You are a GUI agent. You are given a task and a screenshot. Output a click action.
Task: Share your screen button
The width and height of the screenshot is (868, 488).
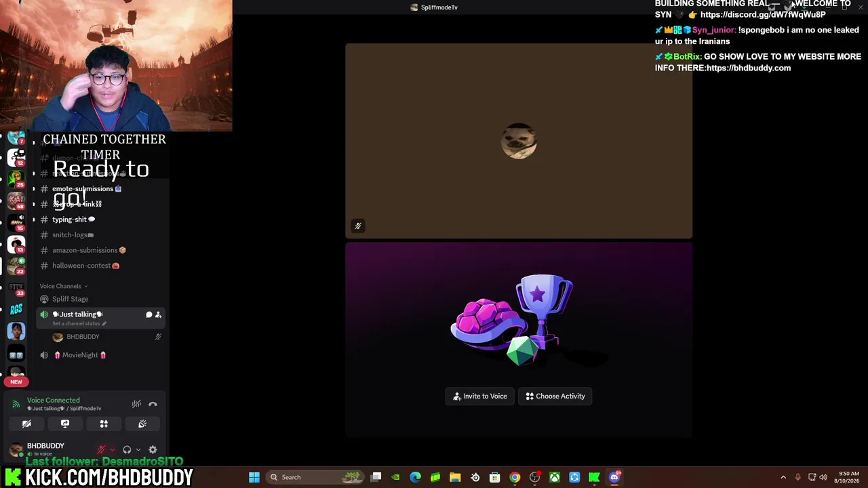click(x=65, y=424)
